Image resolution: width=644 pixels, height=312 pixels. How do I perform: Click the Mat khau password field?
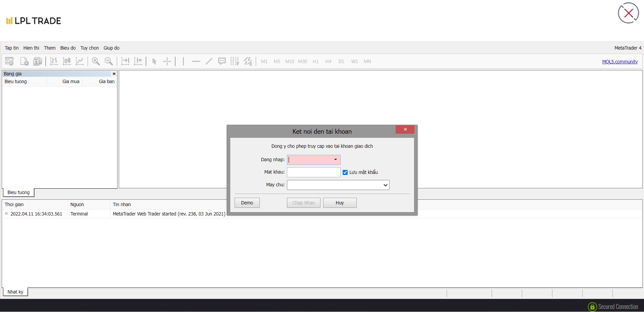coord(313,172)
